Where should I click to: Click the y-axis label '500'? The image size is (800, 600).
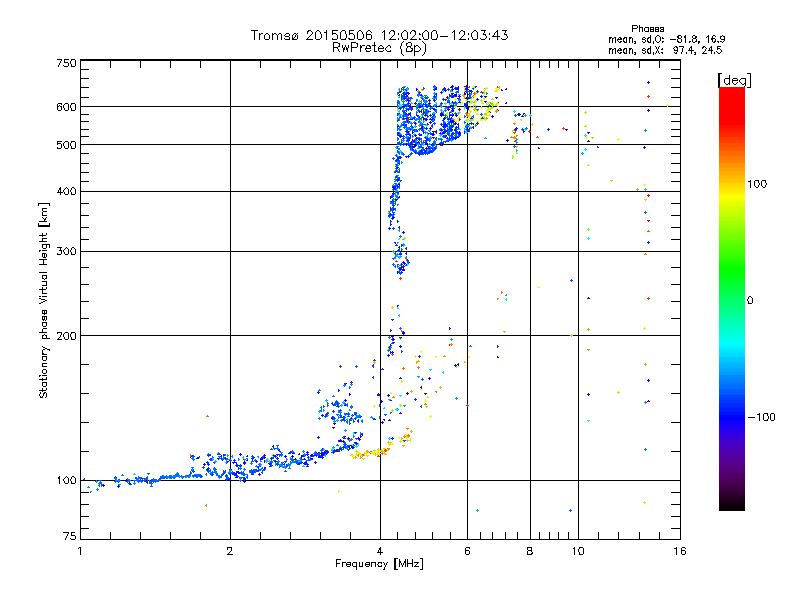67,145
